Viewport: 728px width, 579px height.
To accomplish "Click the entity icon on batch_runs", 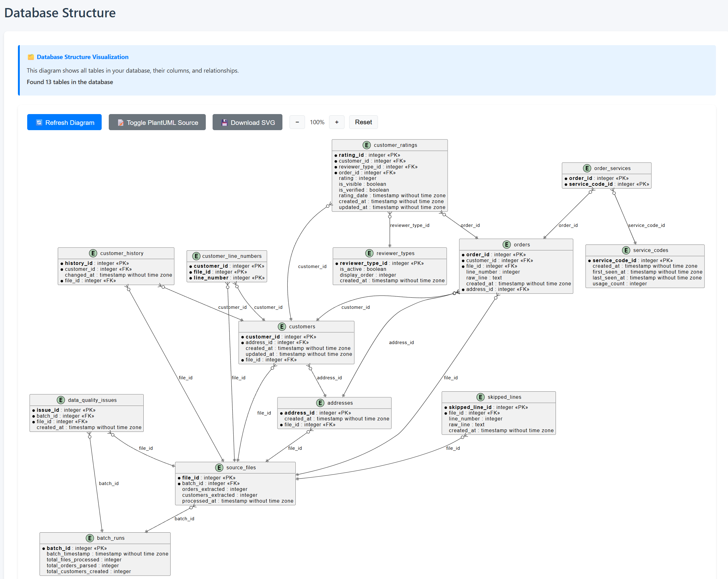I will tap(90, 538).
